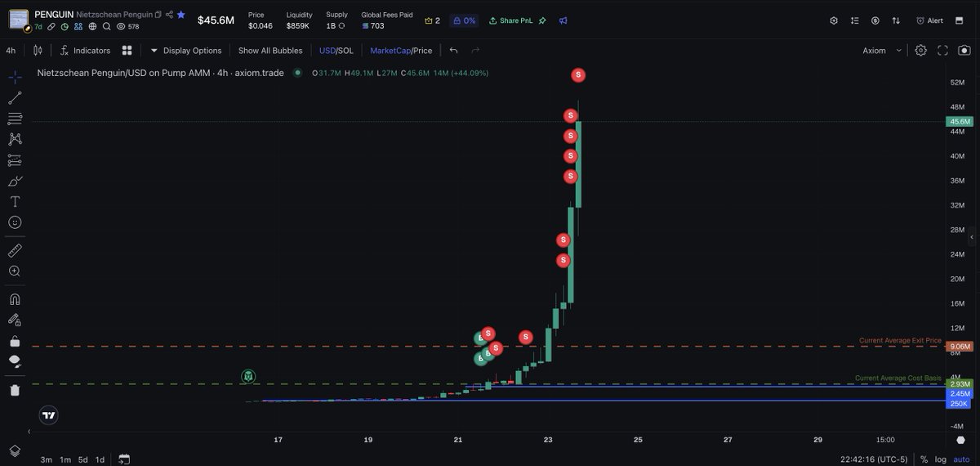
Task: Open the token website globe icon
Action: [93, 26]
